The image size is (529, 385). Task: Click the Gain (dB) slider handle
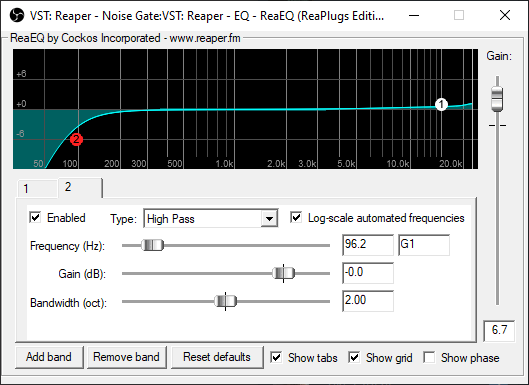(x=283, y=273)
